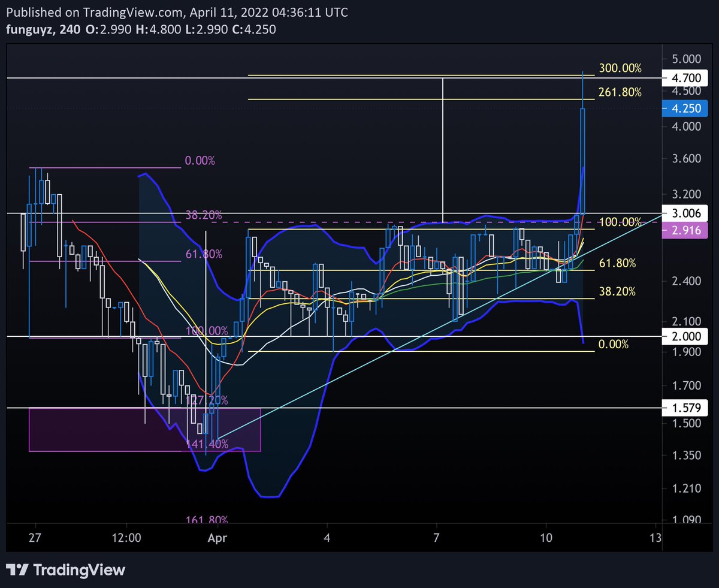Select the yellow 61.80% Fibonacci label
This screenshot has width=719, height=588.
tap(617, 263)
